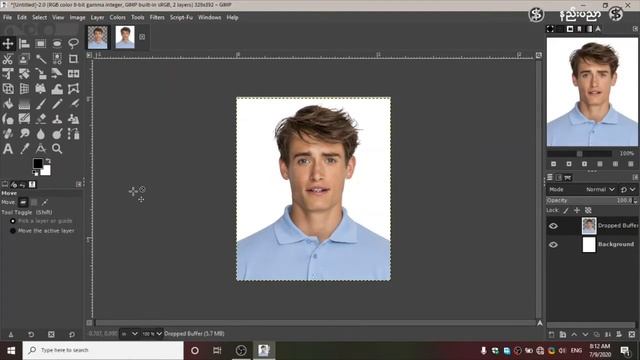640x360 pixels.
Task: Select the Heal tool
Action: point(8,134)
